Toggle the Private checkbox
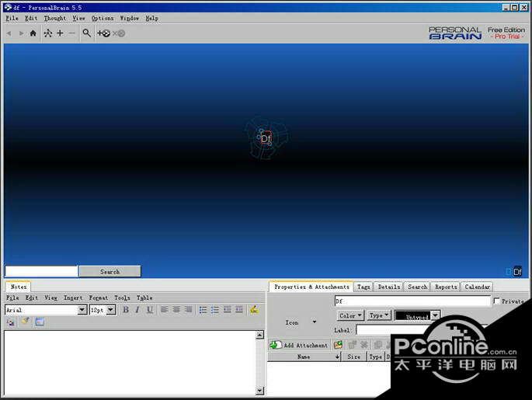Screen dimensions: 532x400 [x=497, y=301]
